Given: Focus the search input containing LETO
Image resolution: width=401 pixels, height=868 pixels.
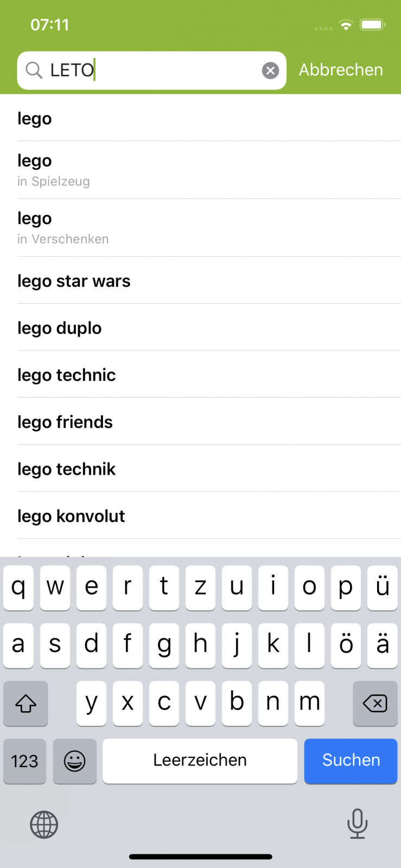Looking at the screenshot, I should [152, 71].
